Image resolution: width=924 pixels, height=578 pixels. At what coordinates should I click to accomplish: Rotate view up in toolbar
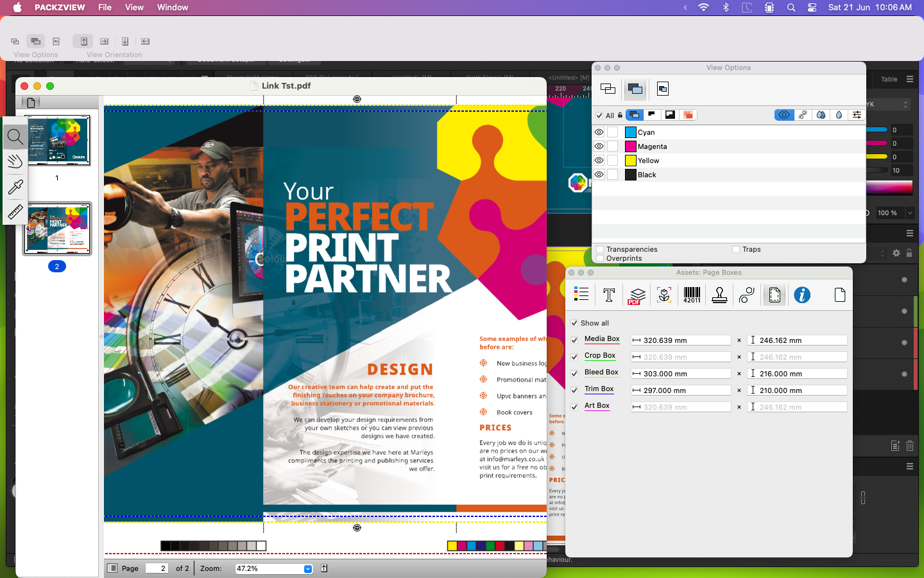[x=83, y=41]
